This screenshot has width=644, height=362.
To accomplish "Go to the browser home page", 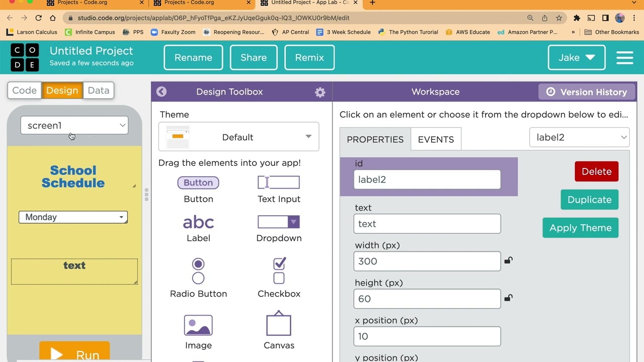I will click(x=53, y=18).
